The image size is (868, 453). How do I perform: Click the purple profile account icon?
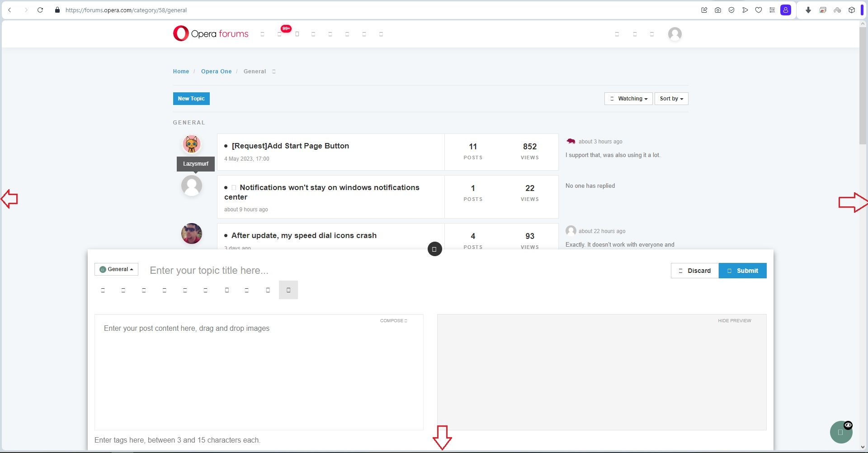point(786,10)
